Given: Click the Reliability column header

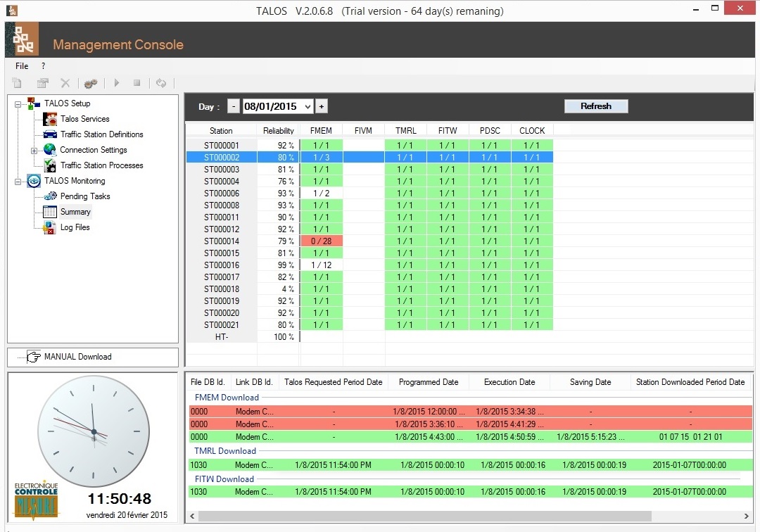Looking at the screenshot, I should (279, 131).
